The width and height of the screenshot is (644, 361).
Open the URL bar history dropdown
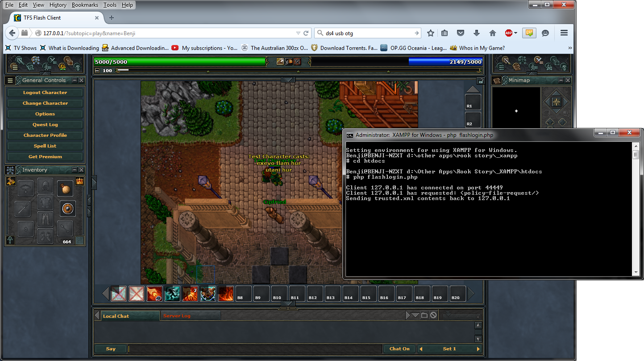point(298,33)
